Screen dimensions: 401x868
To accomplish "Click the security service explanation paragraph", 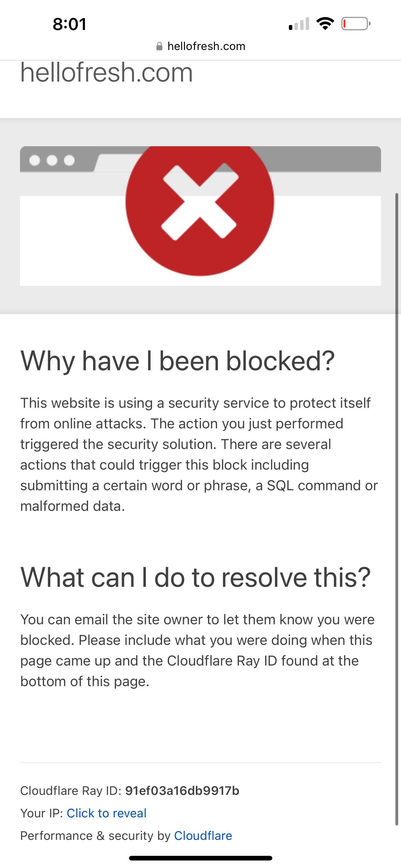I will (199, 454).
